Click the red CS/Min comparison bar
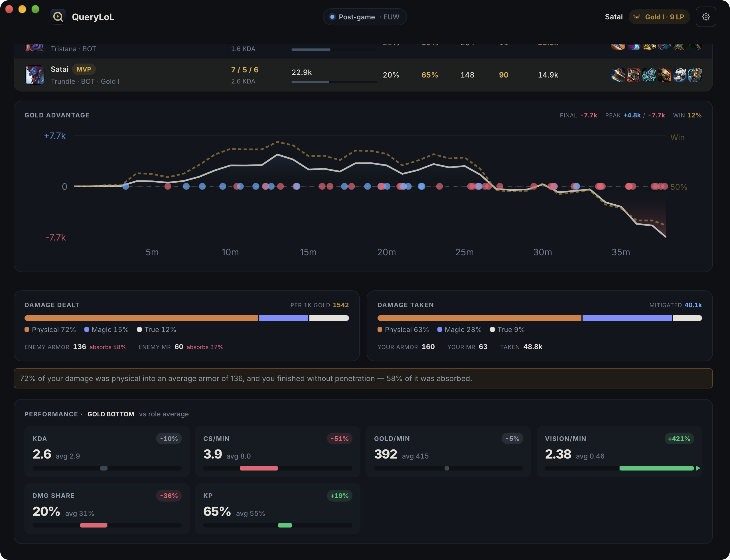 coord(259,468)
